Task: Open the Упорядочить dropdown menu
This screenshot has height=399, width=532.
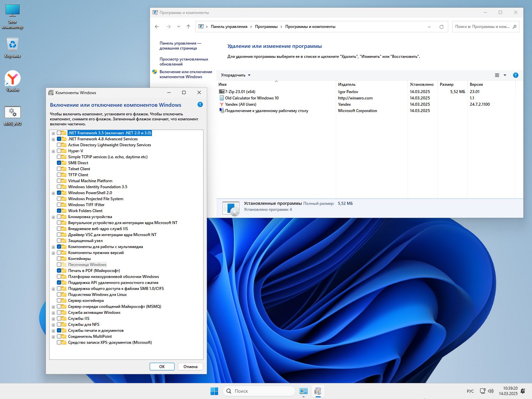Action: pos(236,75)
